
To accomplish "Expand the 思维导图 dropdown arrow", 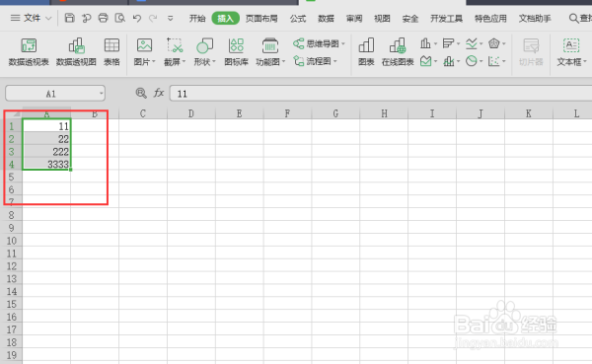I will click(343, 43).
